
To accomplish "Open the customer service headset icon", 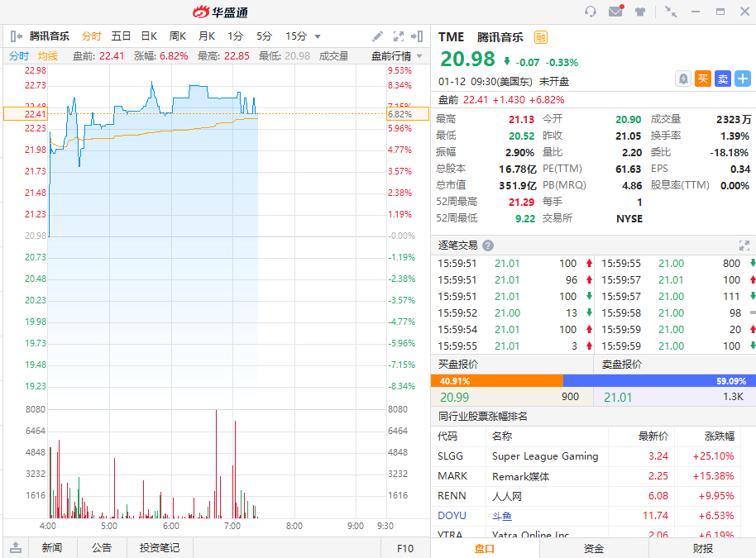I will [x=590, y=12].
